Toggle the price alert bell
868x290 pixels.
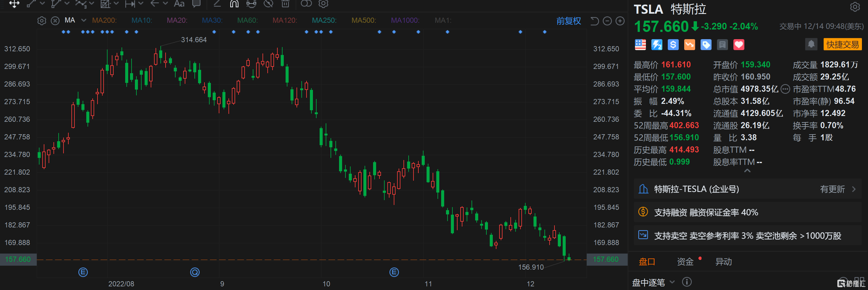tap(811, 44)
